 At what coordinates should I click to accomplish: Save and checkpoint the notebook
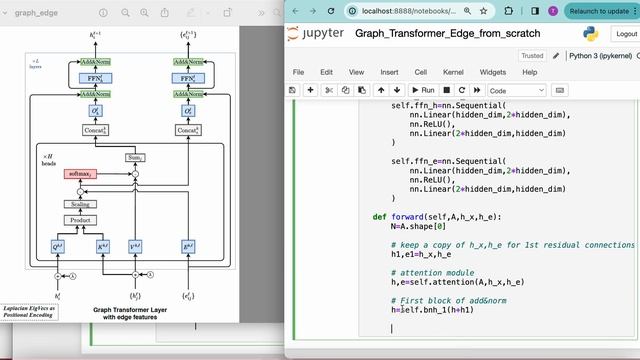(292, 90)
